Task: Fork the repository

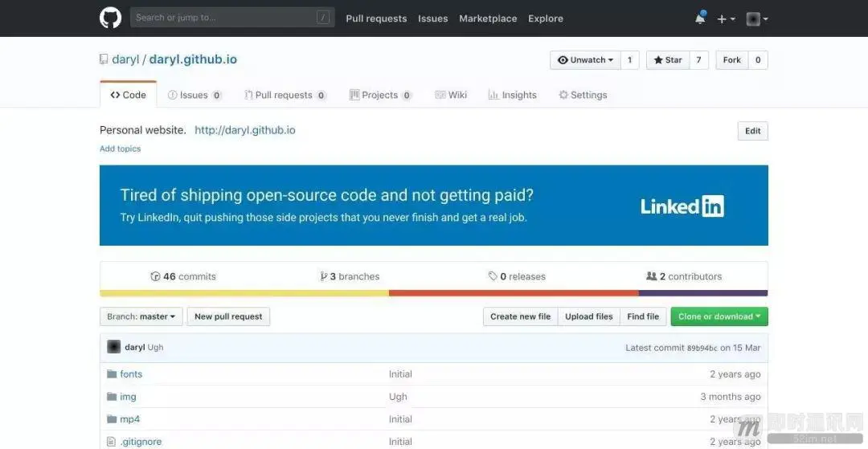Action: point(732,60)
